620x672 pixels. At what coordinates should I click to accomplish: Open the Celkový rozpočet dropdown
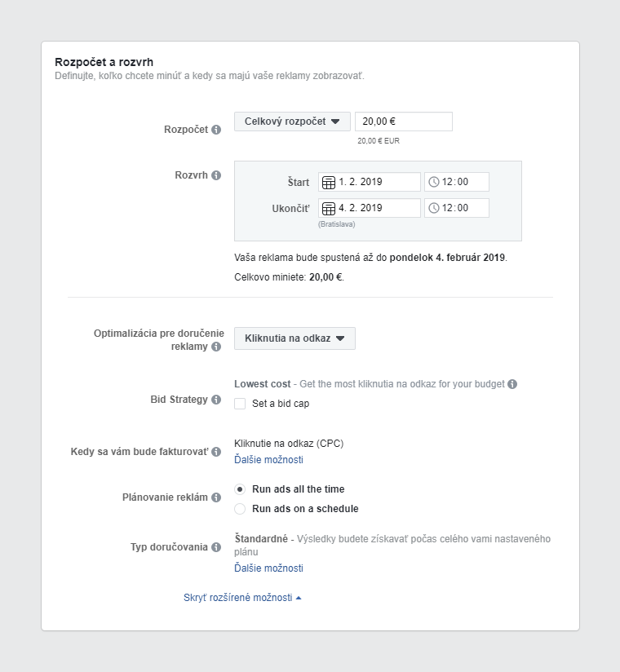pos(292,121)
